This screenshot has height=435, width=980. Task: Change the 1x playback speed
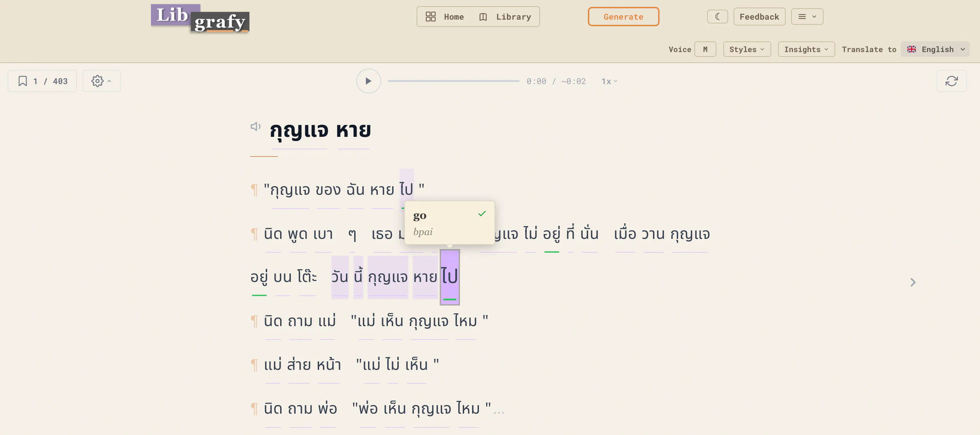[609, 81]
